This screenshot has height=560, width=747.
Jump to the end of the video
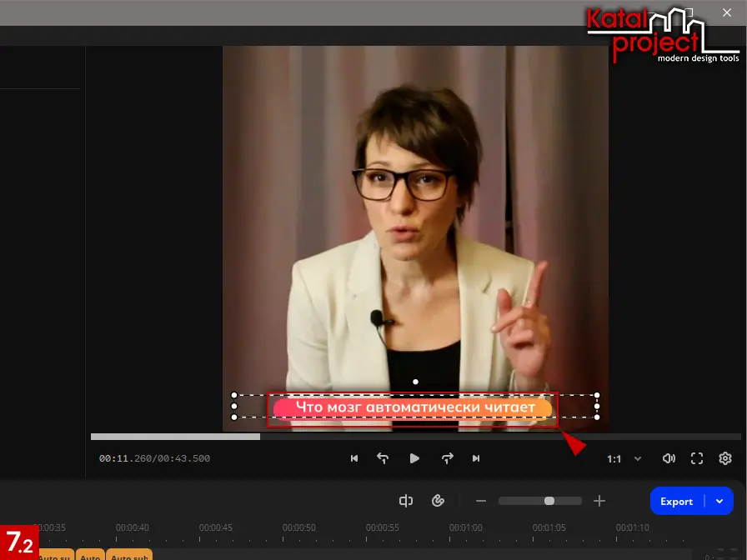tap(476, 458)
